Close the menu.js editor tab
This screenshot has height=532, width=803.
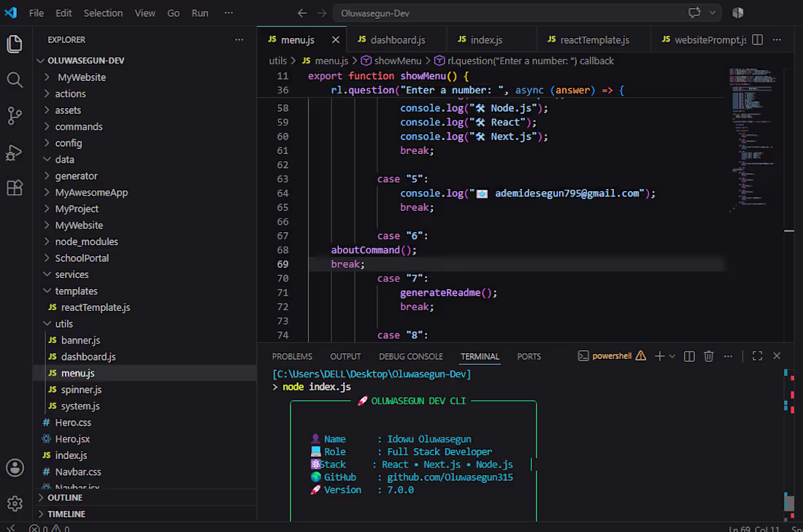tap(336, 39)
